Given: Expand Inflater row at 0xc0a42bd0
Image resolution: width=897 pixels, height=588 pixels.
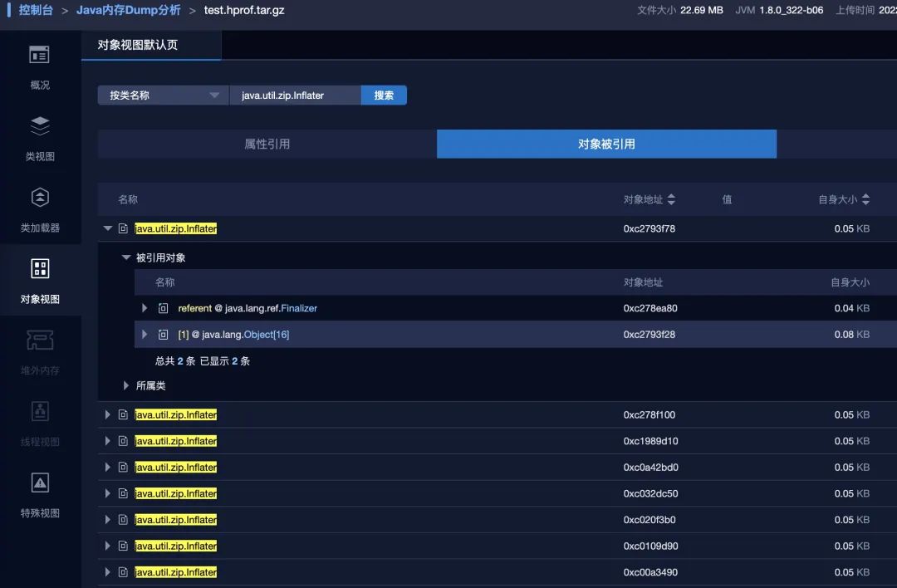Looking at the screenshot, I should [x=107, y=468].
